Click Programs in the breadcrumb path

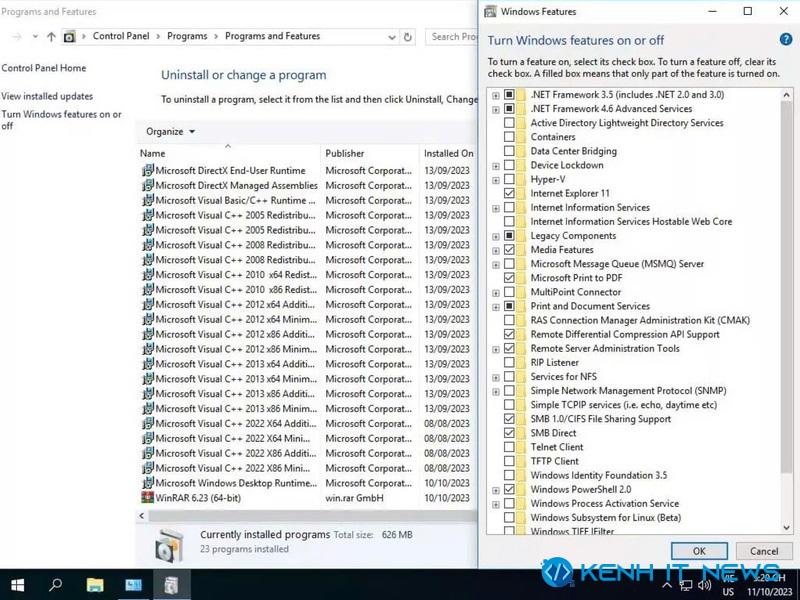(187, 36)
